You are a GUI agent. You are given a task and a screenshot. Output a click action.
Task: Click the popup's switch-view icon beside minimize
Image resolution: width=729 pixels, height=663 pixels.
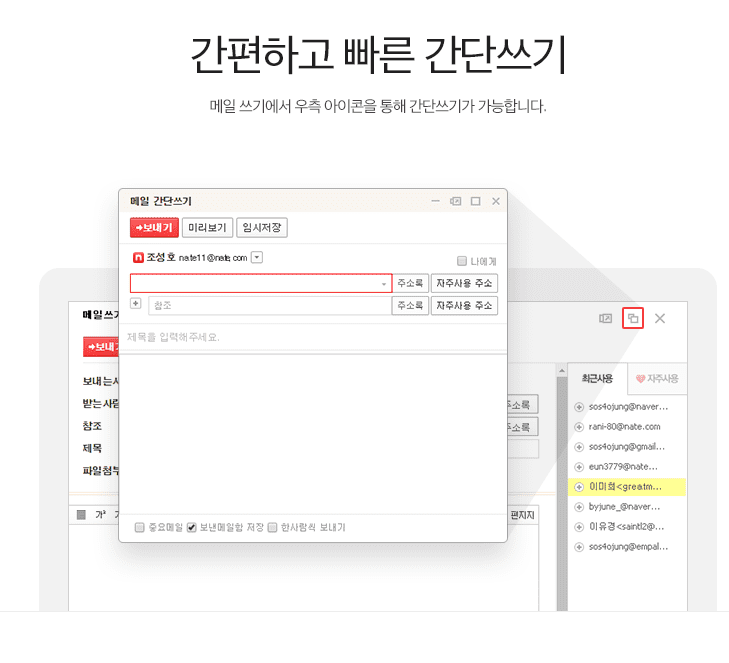[x=456, y=201]
